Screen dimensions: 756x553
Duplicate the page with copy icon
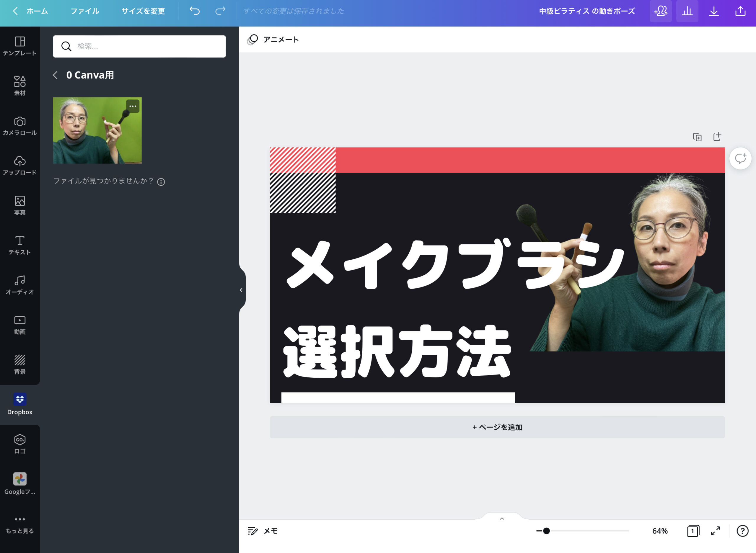point(697,137)
